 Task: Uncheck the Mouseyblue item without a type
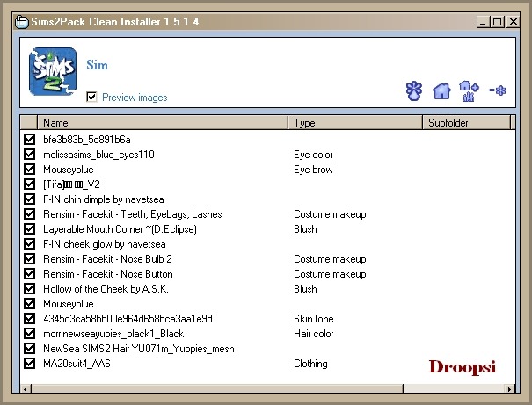(x=30, y=303)
